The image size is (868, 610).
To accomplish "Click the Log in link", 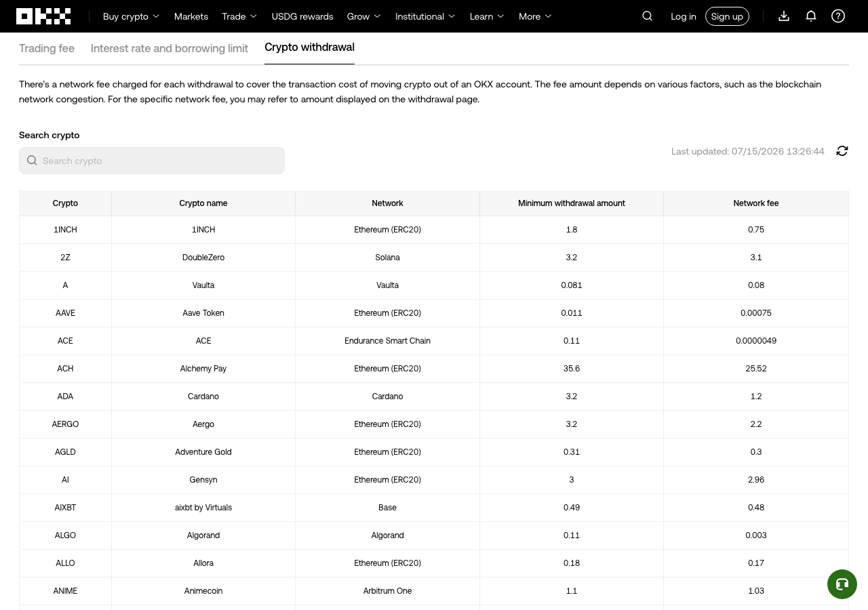I will (684, 16).
